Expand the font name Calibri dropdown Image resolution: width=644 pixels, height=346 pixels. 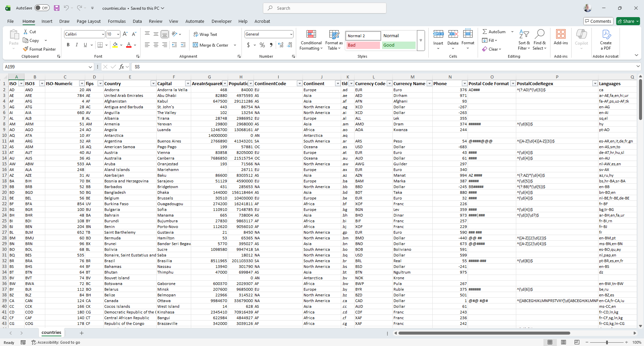(103, 34)
